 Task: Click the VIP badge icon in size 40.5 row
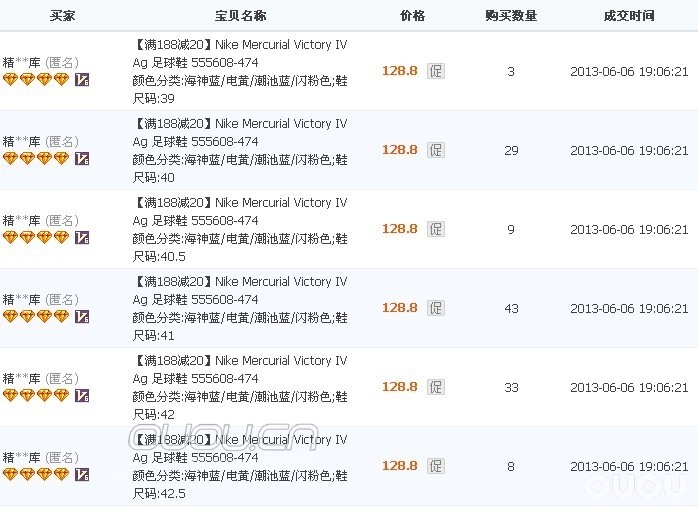[82, 238]
